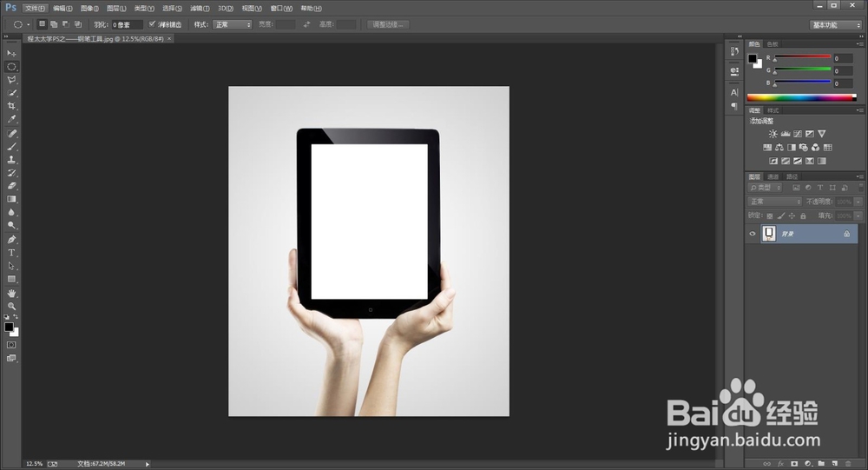
Task: Open the 样式 style dropdown
Action: [x=232, y=24]
